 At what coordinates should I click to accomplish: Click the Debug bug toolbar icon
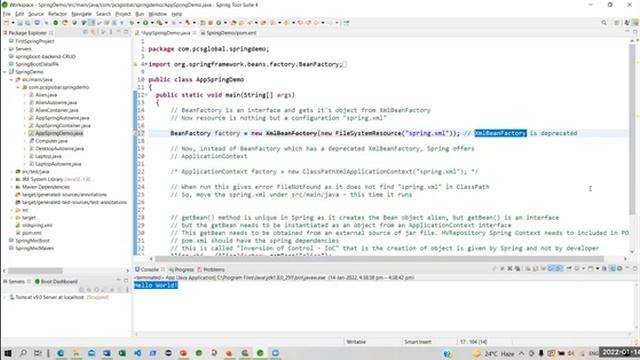pyautogui.click(x=132, y=23)
